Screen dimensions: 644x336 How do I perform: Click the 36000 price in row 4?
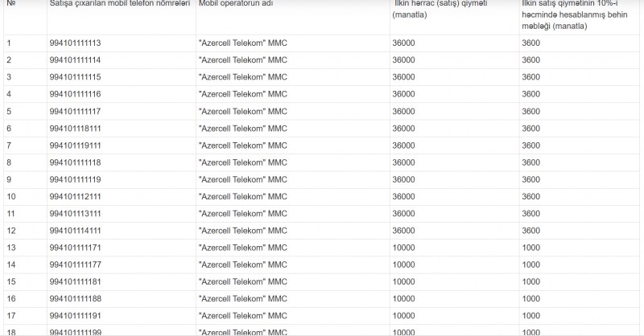point(403,94)
